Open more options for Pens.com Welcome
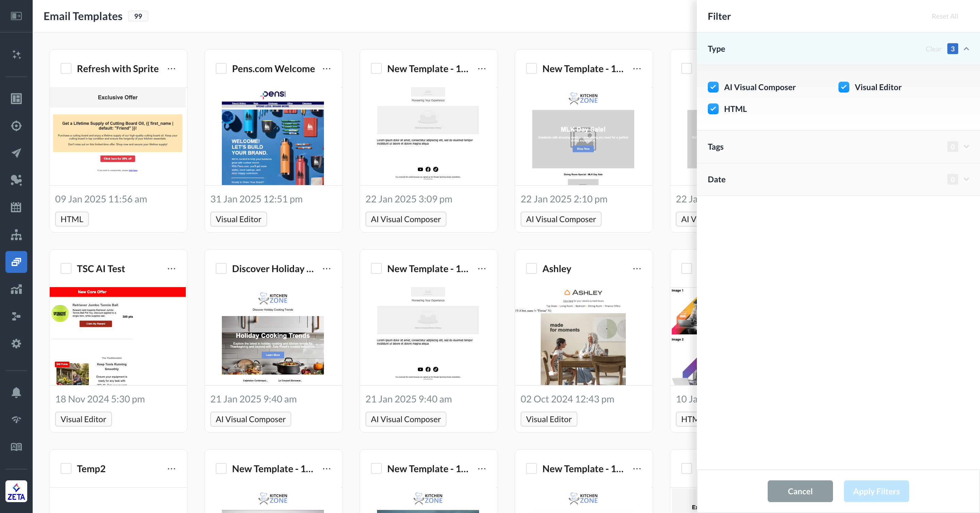Screen dimensions: 980x513 click(326, 69)
